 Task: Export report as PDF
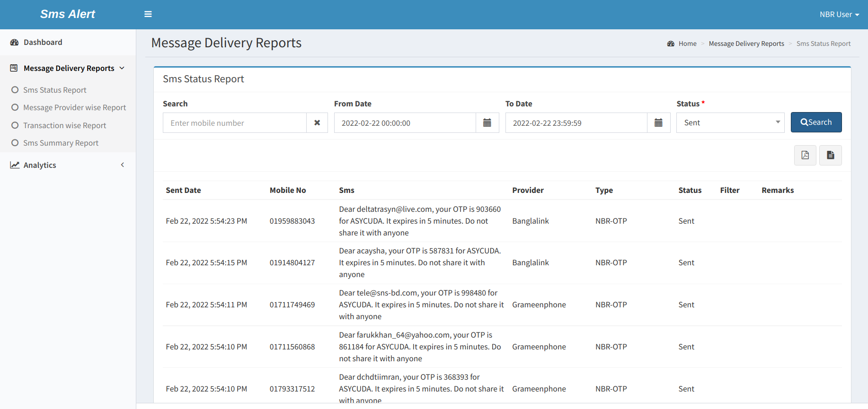pos(805,155)
